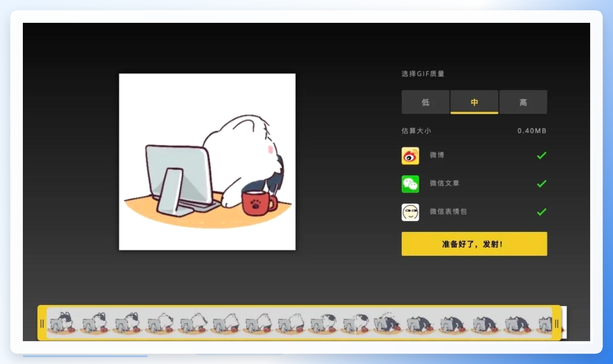Viewport: 613px width, 364px height.
Task: Click the green checkmark beside 微信表情包
Action: coord(541,212)
